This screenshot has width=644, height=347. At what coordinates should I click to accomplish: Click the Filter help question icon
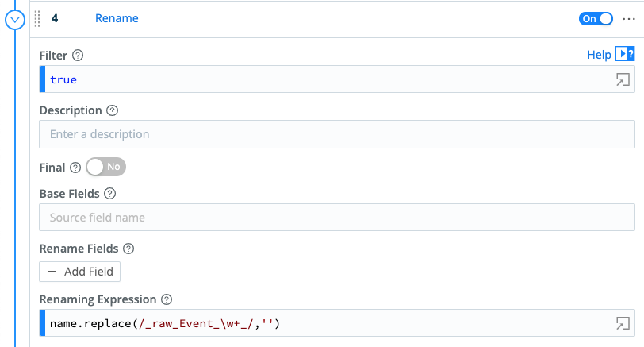click(78, 56)
